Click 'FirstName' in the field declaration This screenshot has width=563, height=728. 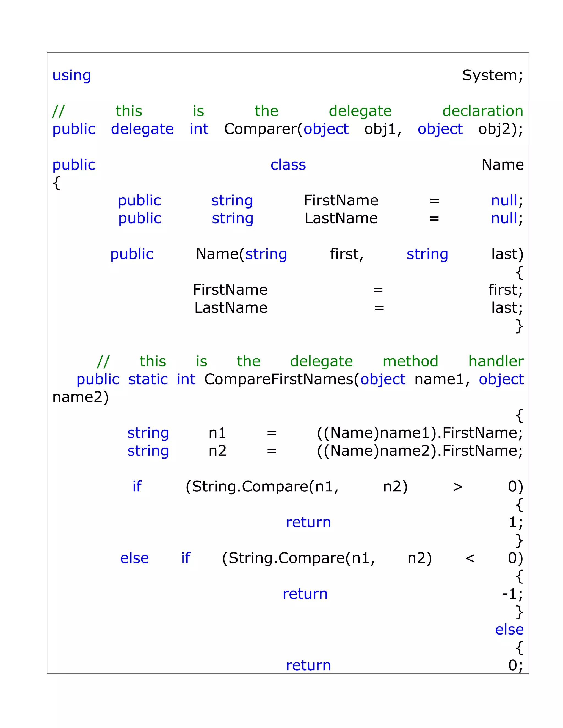(341, 201)
